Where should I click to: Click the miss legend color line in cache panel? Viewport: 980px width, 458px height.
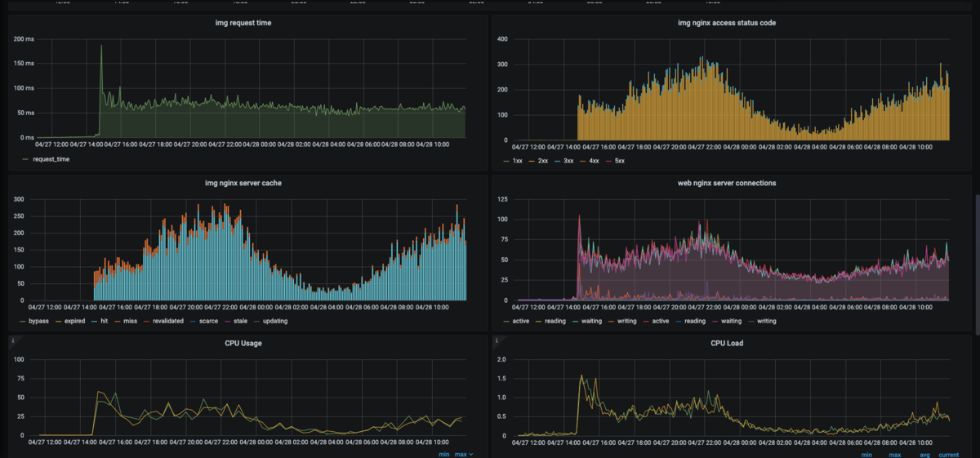(x=121, y=321)
